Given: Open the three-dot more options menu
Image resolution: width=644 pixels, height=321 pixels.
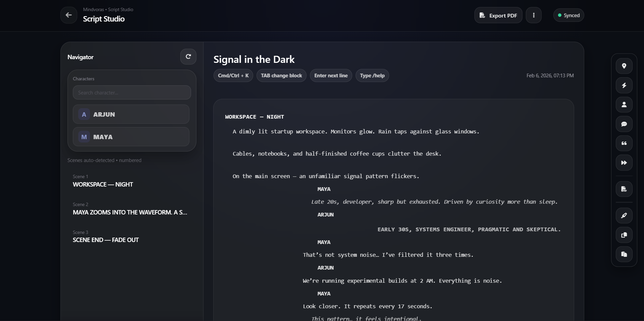Looking at the screenshot, I should pos(534,15).
